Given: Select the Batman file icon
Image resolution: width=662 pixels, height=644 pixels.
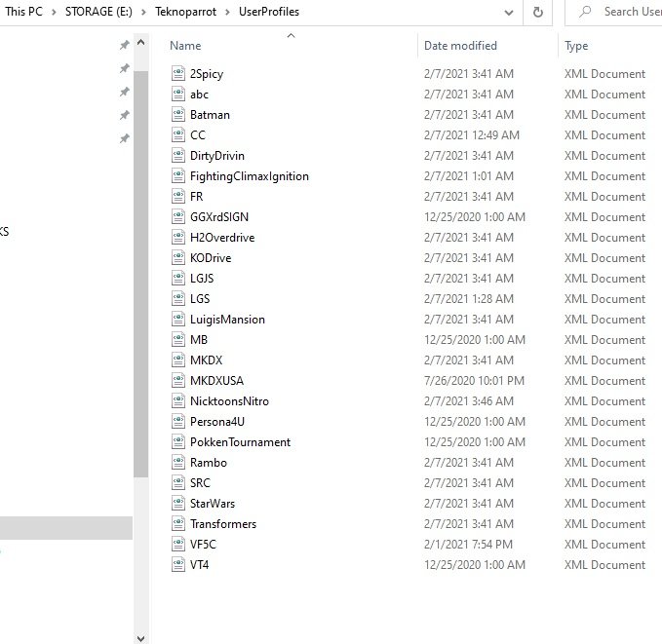Looking at the screenshot, I should point(178,115).
